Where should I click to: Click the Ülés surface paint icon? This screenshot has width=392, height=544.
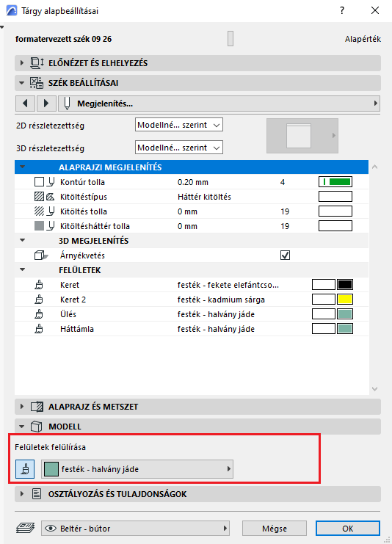pos(39,314)
